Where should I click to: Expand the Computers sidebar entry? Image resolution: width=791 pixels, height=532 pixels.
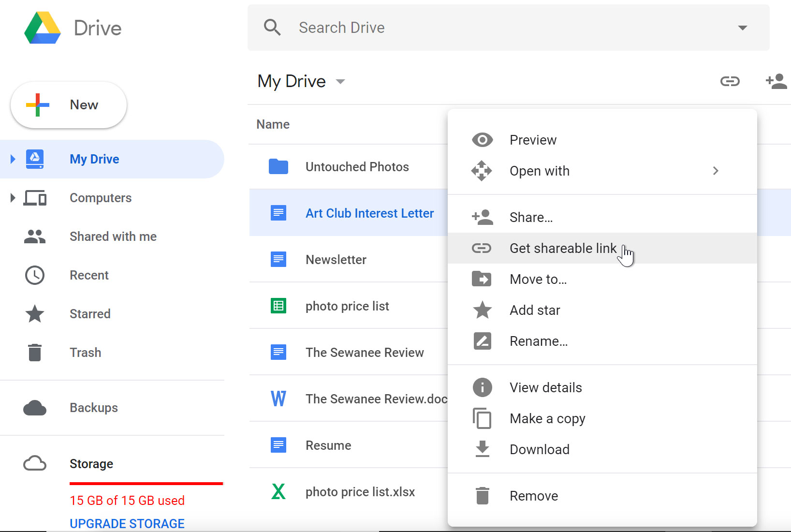[x=12, y=197]
